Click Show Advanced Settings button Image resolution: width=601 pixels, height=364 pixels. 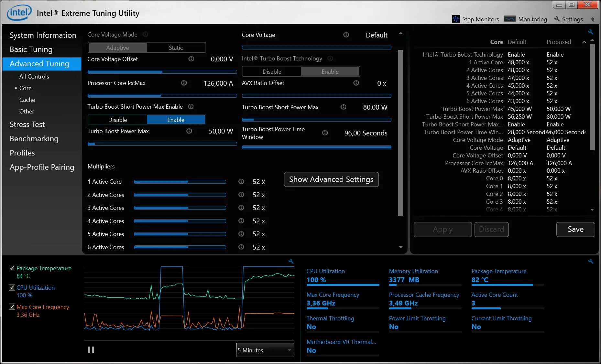(331, 179)
